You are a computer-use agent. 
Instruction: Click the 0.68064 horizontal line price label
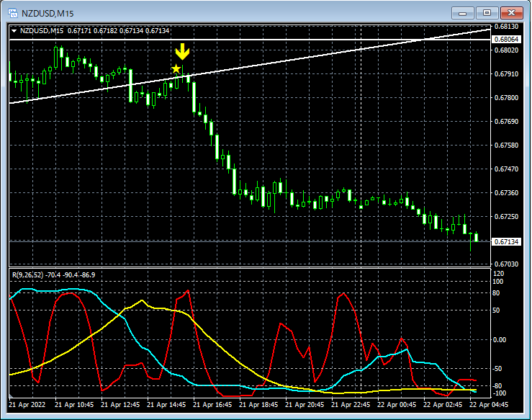506,40
